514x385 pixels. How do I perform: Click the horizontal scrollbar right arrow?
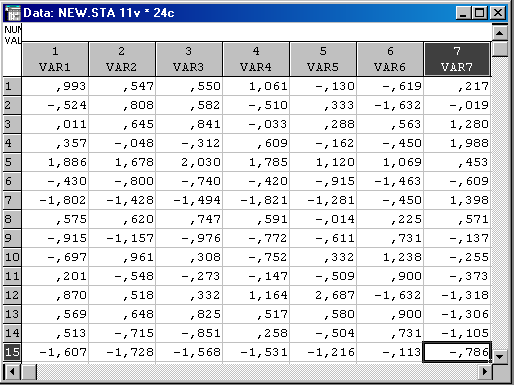484,372
